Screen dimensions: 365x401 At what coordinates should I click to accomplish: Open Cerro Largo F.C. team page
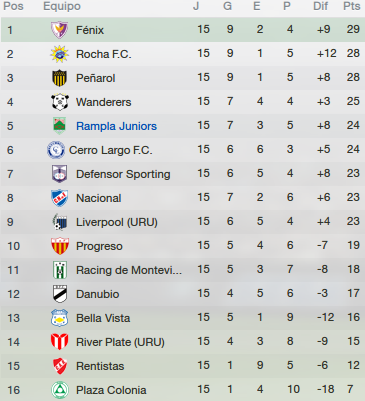(110, 150)
